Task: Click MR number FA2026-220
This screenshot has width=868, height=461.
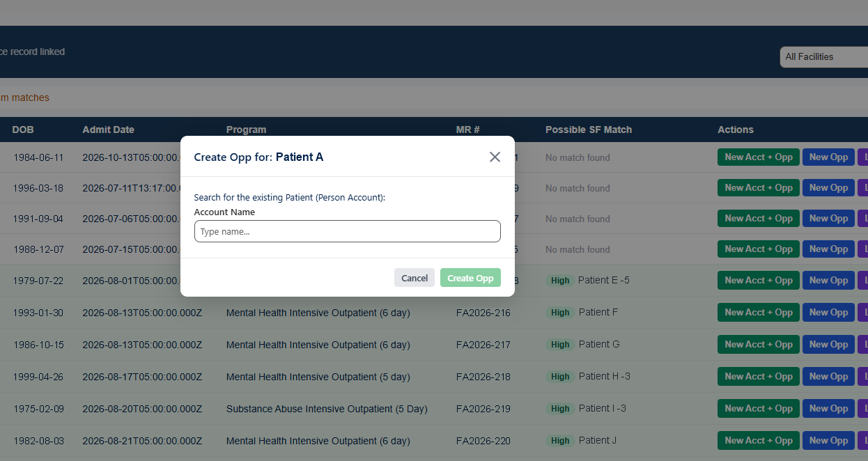Action: pyautogui.click(x=483, y=441)
